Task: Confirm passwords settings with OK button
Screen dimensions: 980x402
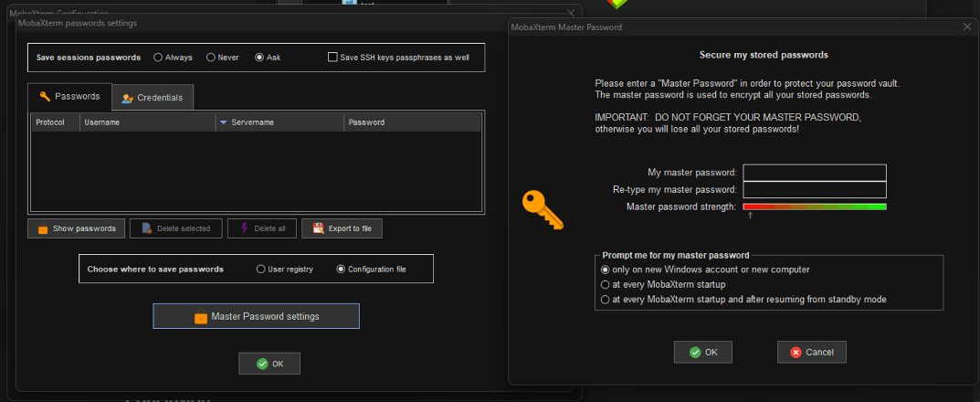Action: (269, 364)
